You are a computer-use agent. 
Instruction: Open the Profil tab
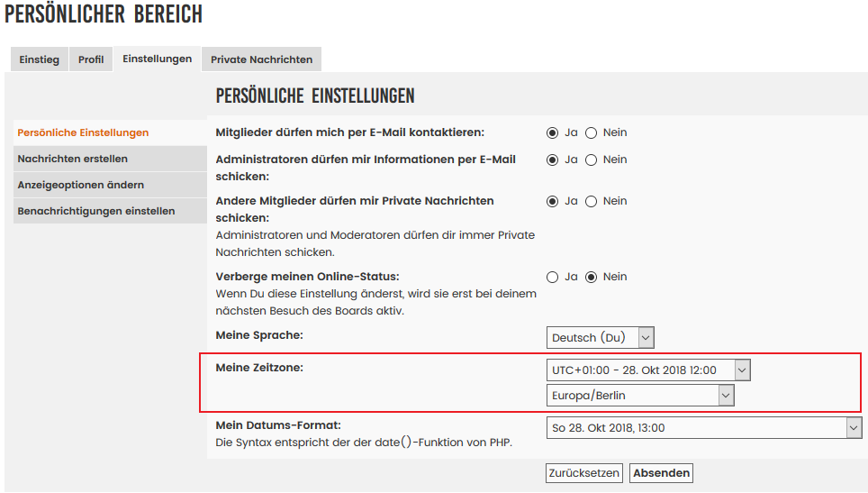(x=91, y=59)
